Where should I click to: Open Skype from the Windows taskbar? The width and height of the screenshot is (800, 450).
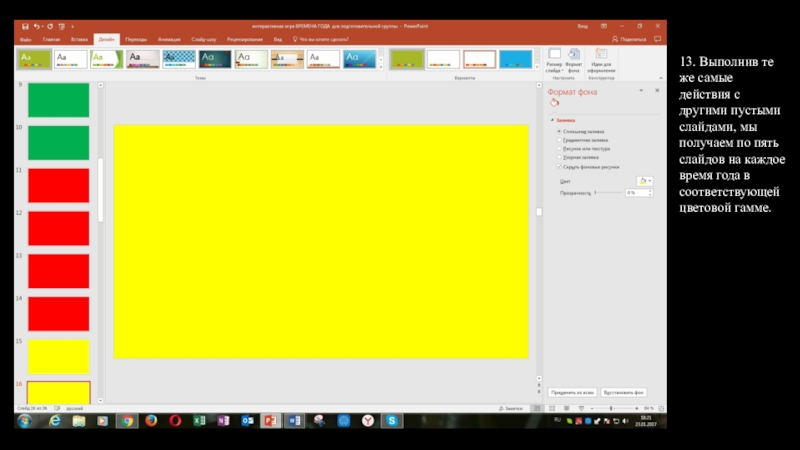pyautogui.click(x=393, y=422)
